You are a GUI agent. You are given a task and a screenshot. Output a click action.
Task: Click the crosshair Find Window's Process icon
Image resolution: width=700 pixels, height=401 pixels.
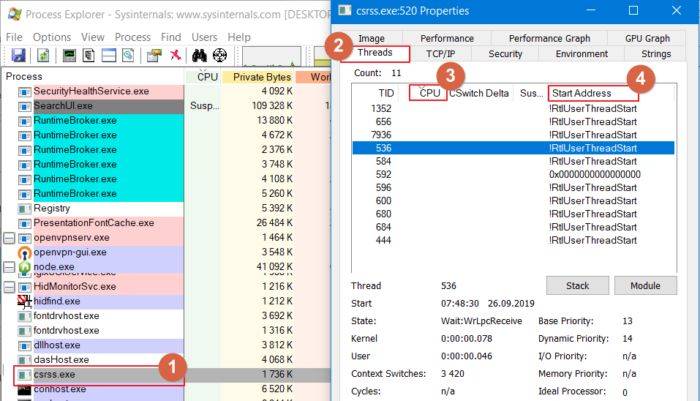tap(220, 55)
